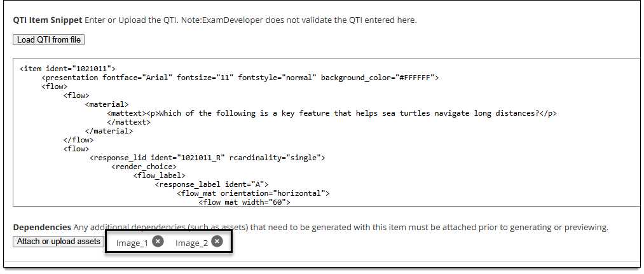
Task: Place cursor on the opening material tag line
Action: click(x=107, y=104)
